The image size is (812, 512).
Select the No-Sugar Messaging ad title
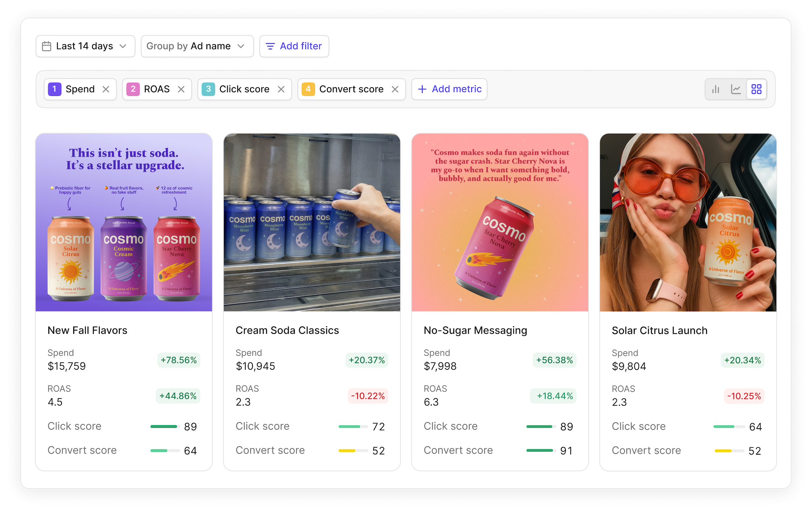click(475, 330)
